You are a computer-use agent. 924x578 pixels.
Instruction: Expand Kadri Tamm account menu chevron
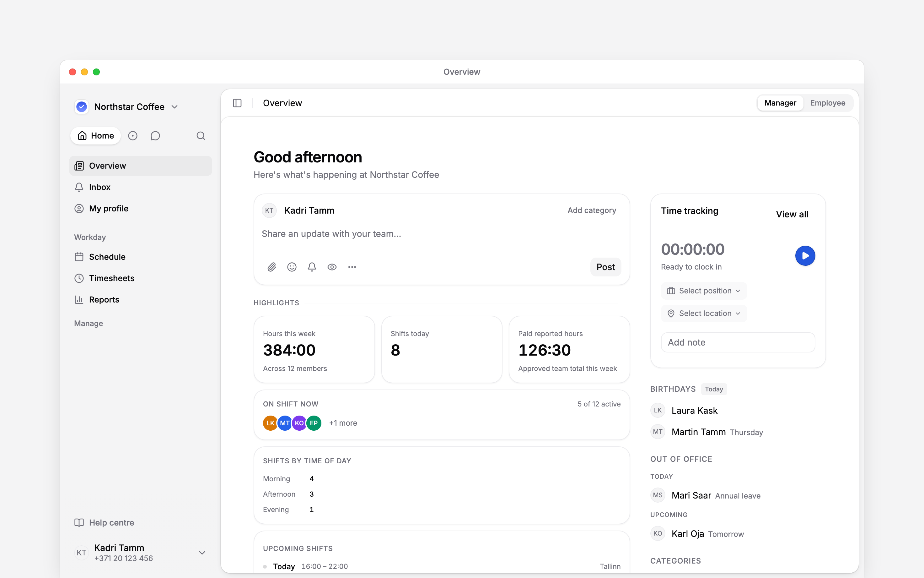[202, 553]
